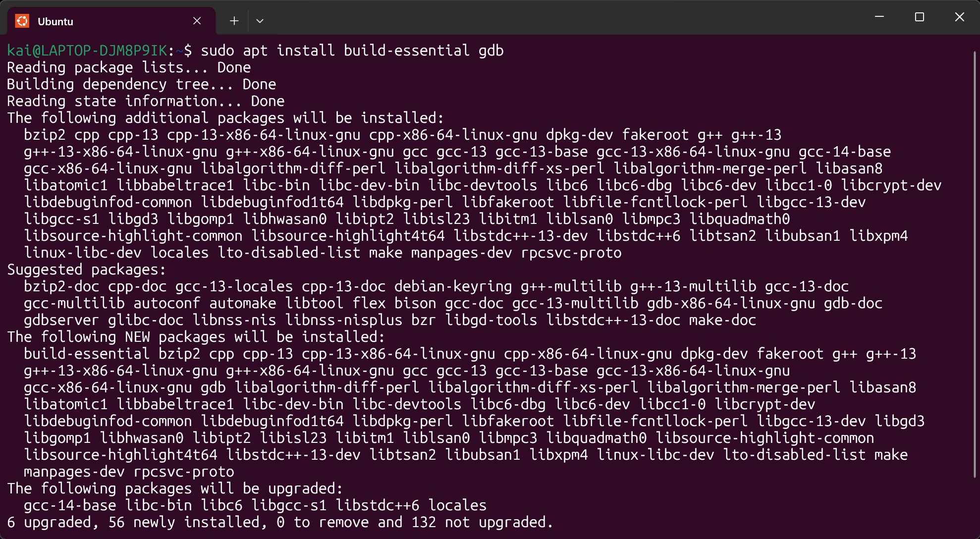Close the Ubuntu tab
This screenshot has width=980, height=539.
click(197, 21)
